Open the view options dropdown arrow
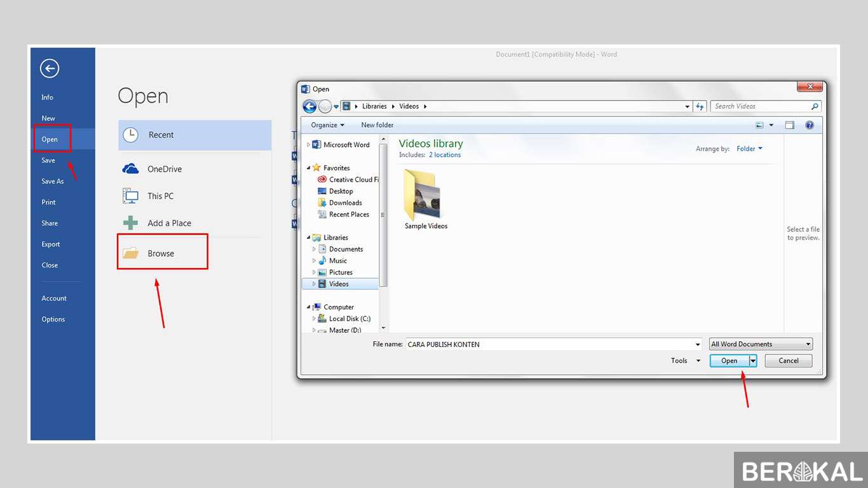Screen dimensions: 868x488 (771, 125)
